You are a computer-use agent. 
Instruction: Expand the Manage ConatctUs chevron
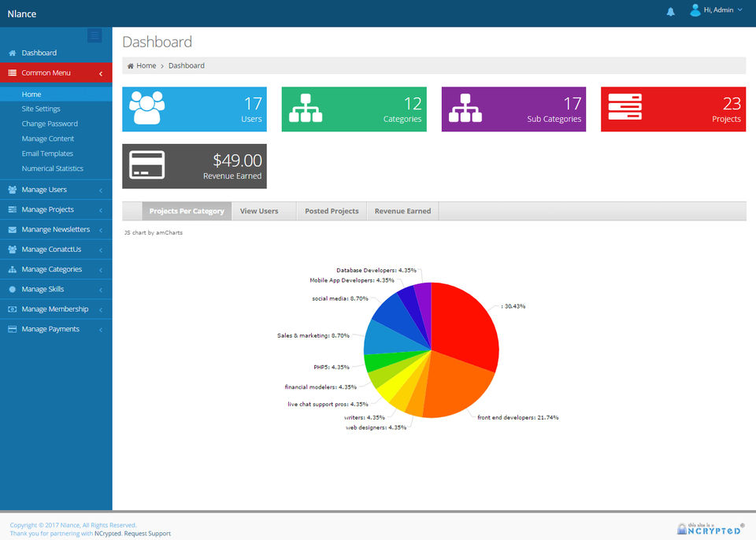[101, 250]
